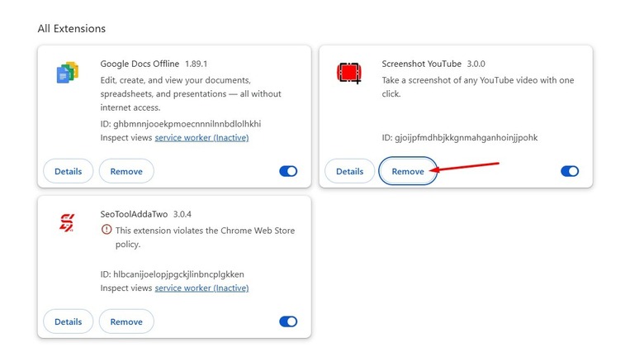Click version number 3.0.0
The height and width of the screenshot is (362, 644).
pos(476,64)
